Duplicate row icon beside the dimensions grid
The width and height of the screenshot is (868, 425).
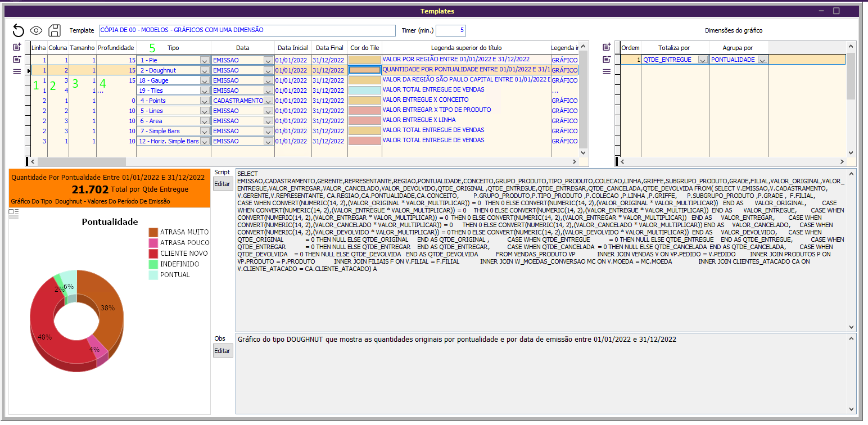point(607,60)
